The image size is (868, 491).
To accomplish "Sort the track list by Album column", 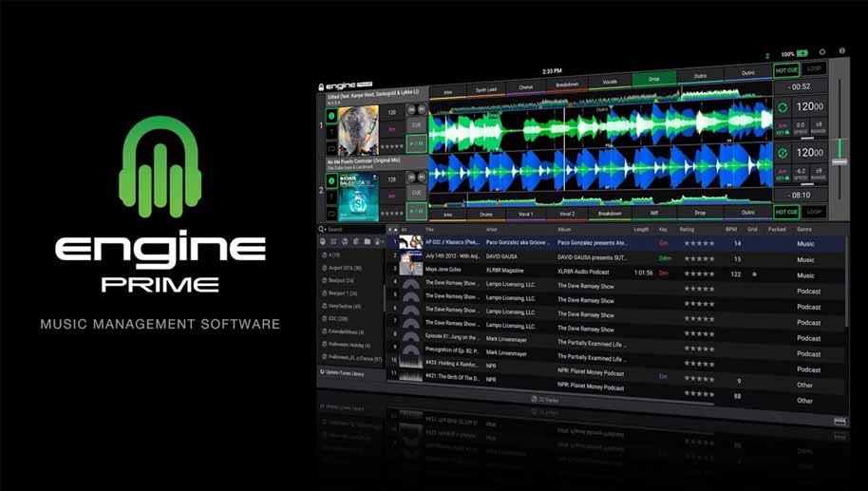I will [x=564, y=229].
